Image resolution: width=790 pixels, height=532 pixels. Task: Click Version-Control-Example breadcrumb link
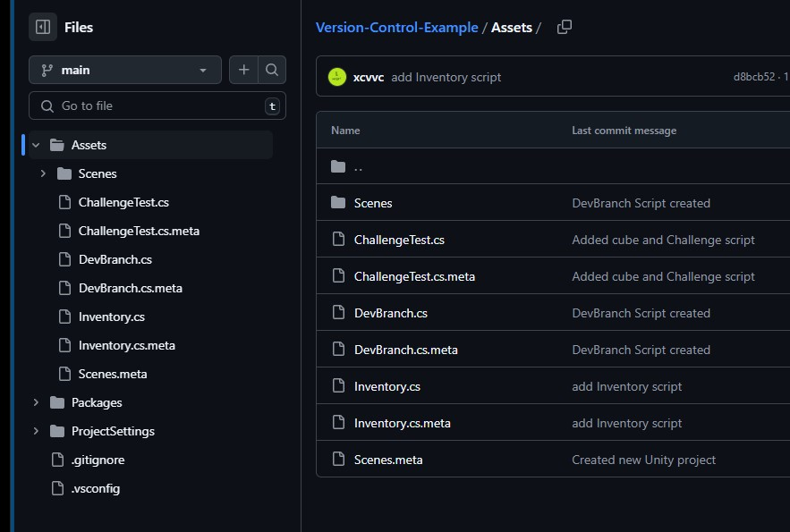tap(396, 27)
